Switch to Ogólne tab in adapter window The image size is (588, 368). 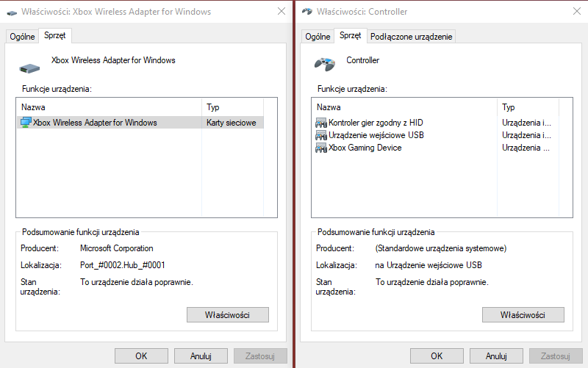click(x=22, y=37)
